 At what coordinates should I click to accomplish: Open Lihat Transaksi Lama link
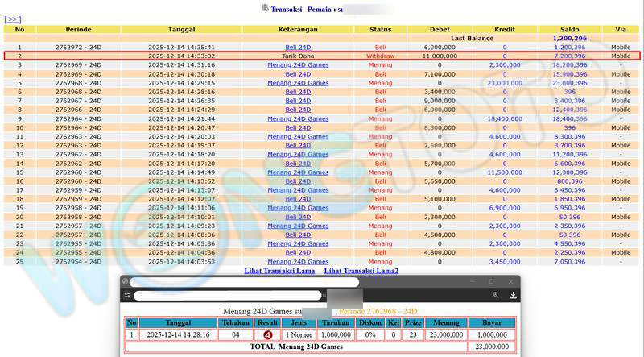[279, 271]
